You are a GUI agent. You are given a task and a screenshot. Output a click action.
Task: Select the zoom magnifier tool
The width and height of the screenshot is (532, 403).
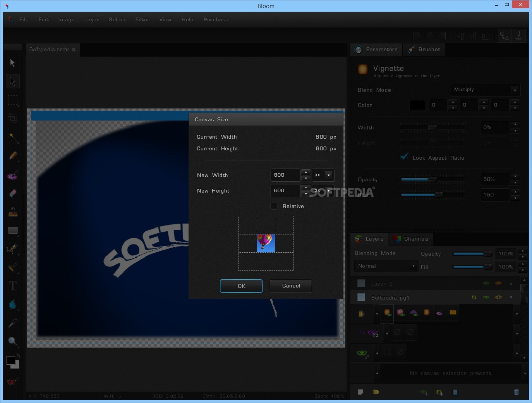click(13, 342)
